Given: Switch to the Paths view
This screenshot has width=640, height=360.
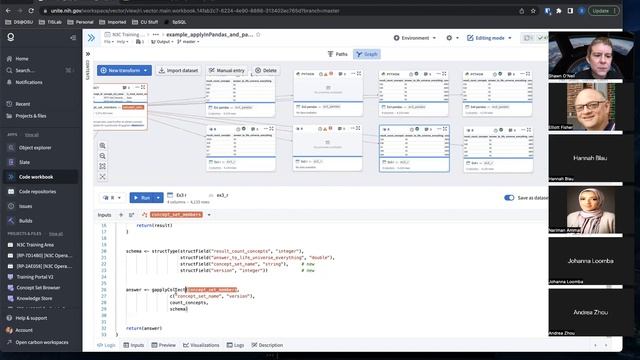Looking at the screenshot, I should point(338,54).
